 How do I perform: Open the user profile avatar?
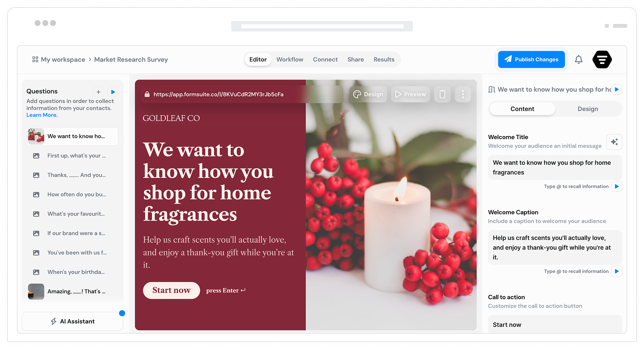[x=602, y=59]
